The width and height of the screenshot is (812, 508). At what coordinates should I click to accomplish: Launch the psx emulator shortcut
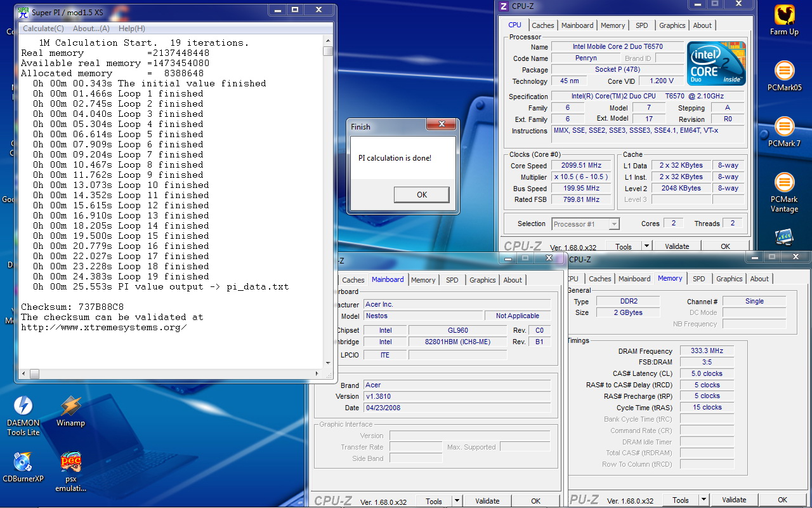[70, 472]
